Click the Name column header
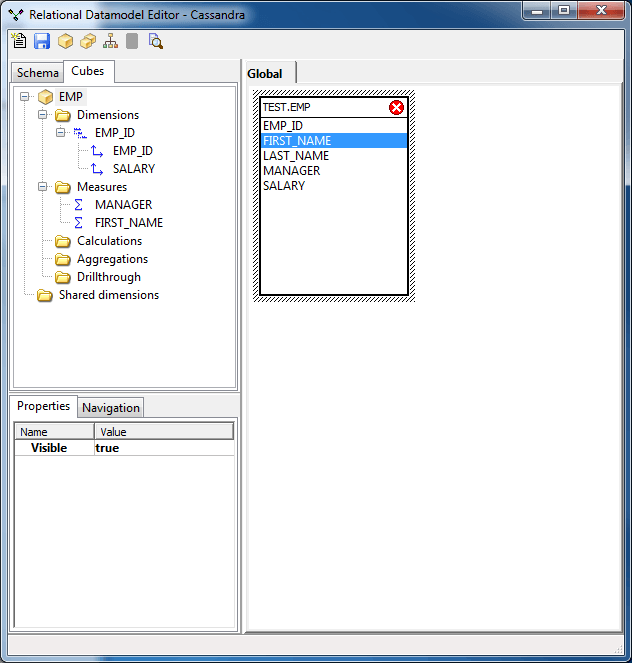632x663 pixels. click(55, 432)
